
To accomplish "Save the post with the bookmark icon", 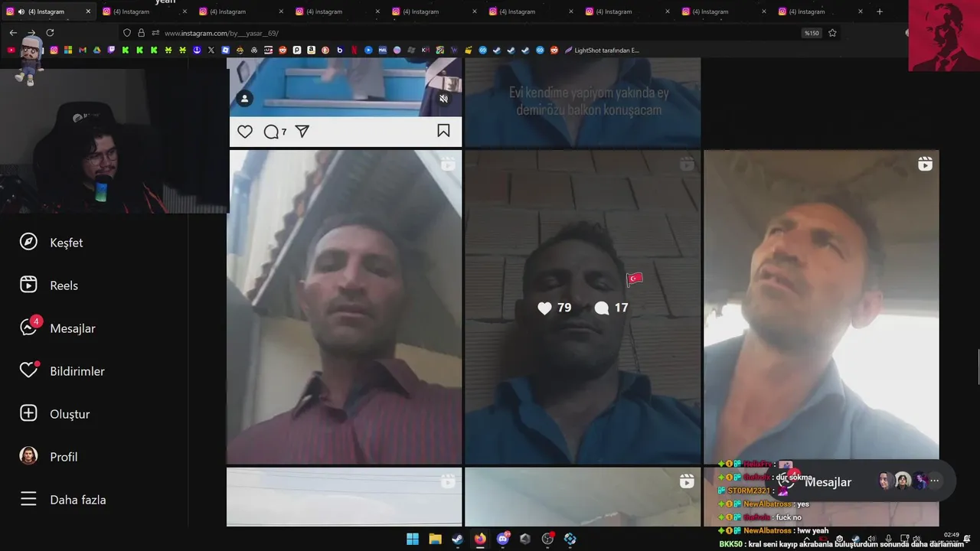I will [443, 131].
